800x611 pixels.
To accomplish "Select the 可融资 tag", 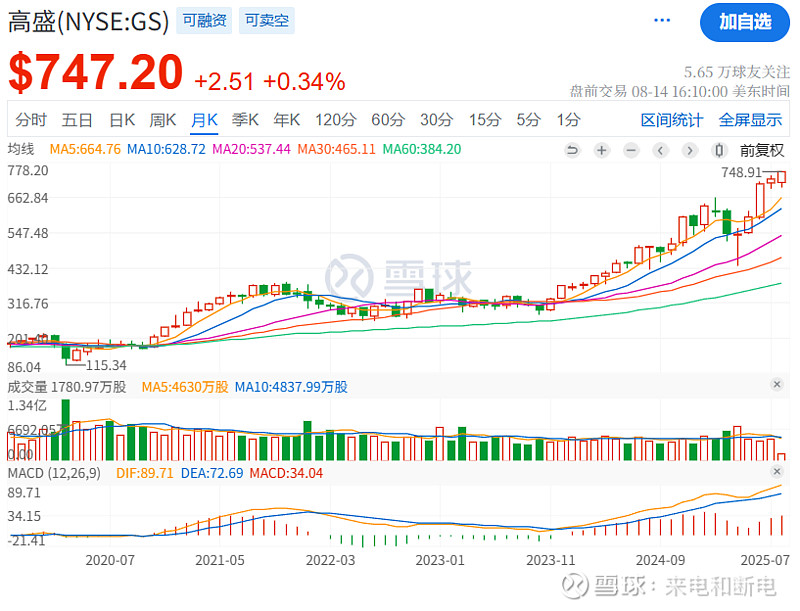I will click(x=204, y=20).
